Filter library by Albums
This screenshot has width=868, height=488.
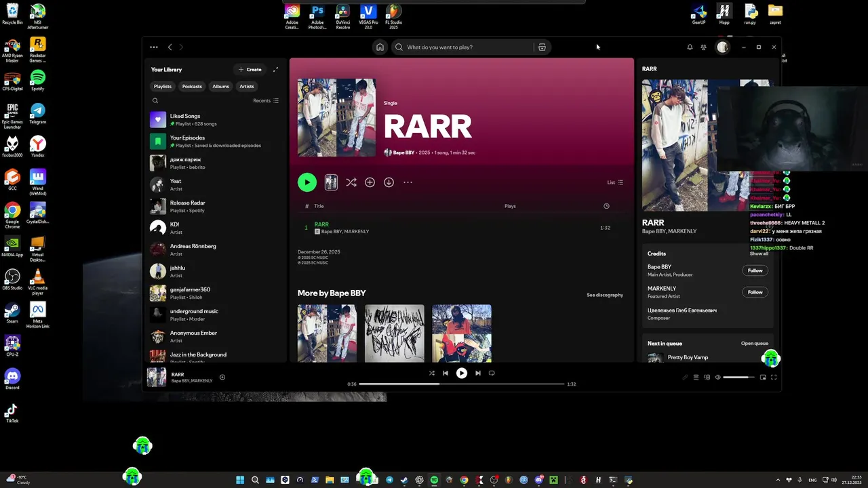(x=221, y=86)
